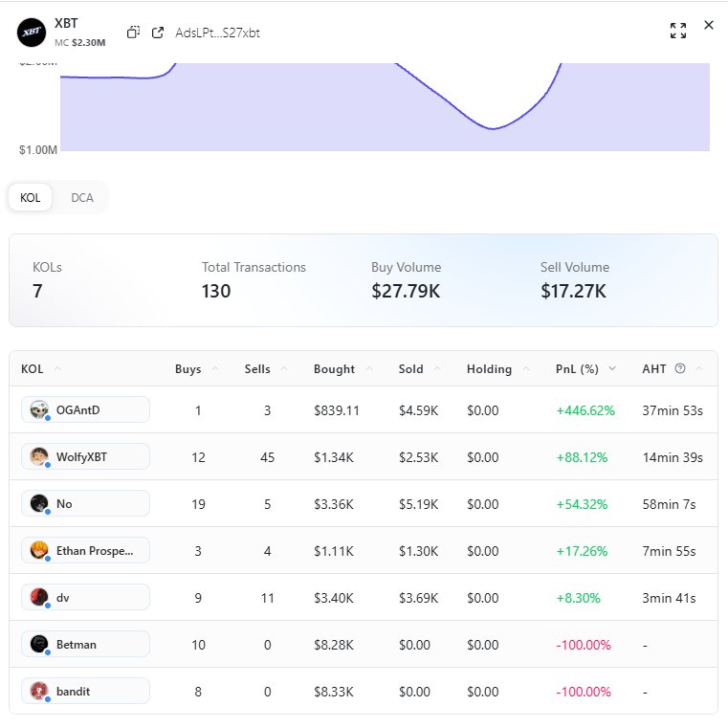This screenshot has width=728, height=728.
Task: Click dv AHT 3min 41s
Action: coord(669,598)
